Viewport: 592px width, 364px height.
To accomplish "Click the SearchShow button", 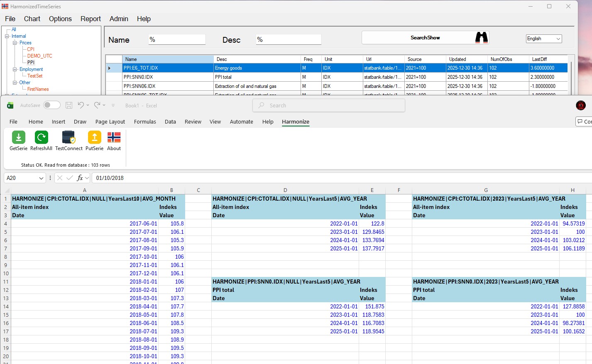I will (x=425, y=38).
